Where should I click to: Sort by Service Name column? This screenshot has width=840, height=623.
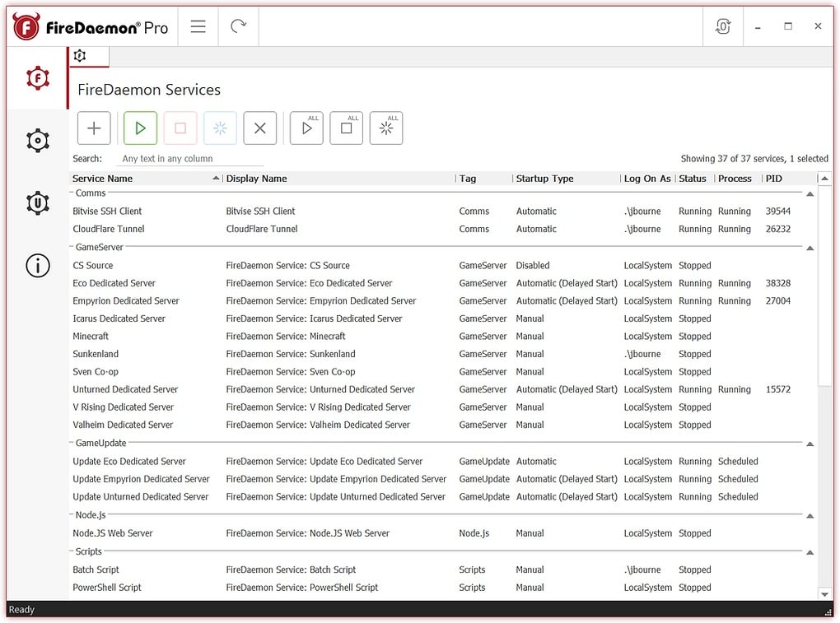[146, 179]
